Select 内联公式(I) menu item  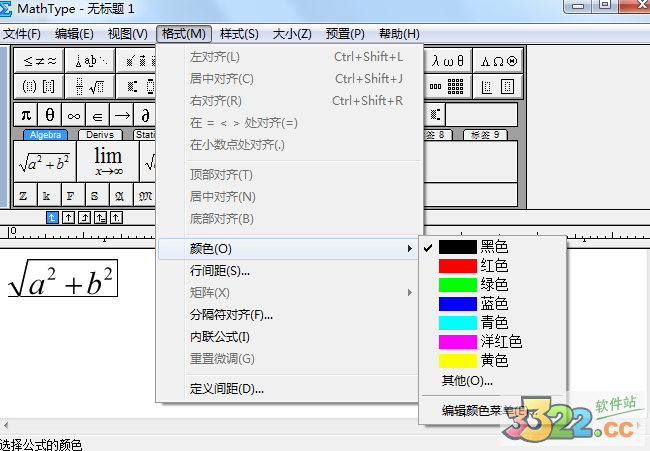pos(288,337)
